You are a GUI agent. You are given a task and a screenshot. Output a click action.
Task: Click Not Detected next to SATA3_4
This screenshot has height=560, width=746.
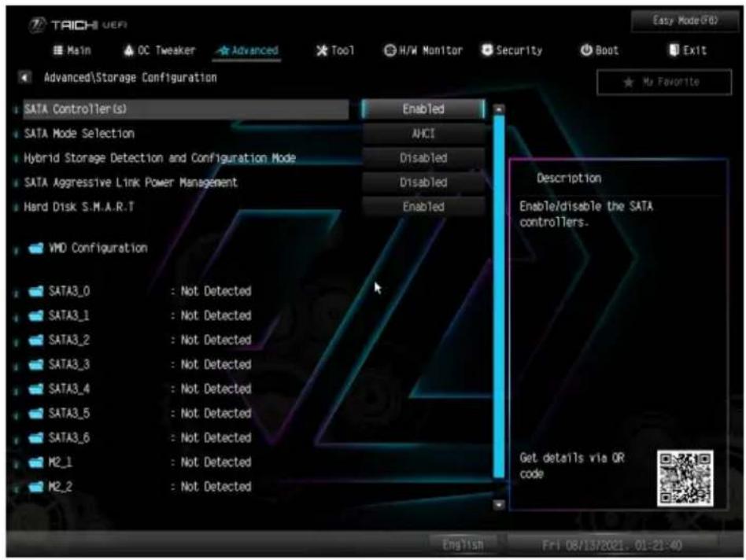[x=216, y=389]
